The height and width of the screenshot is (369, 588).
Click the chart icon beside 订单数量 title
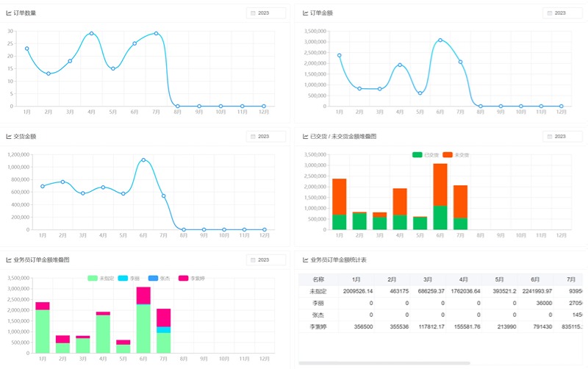(9, 13)
